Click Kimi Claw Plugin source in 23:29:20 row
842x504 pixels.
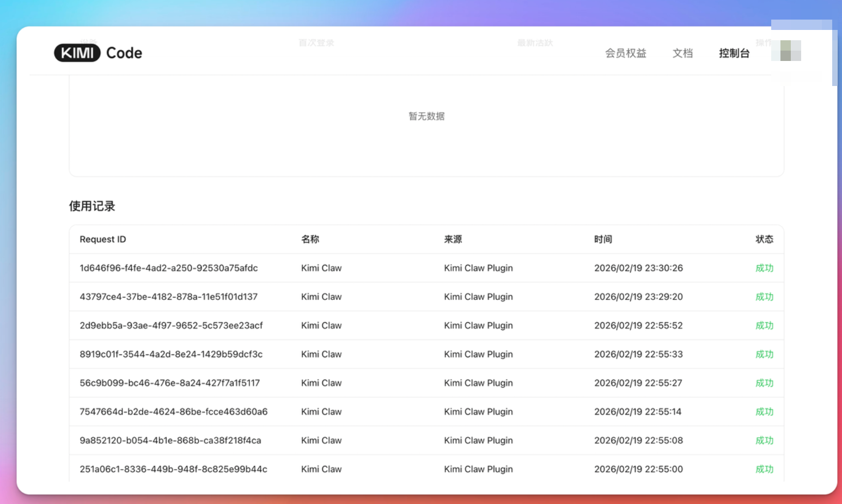coord(478,297)
